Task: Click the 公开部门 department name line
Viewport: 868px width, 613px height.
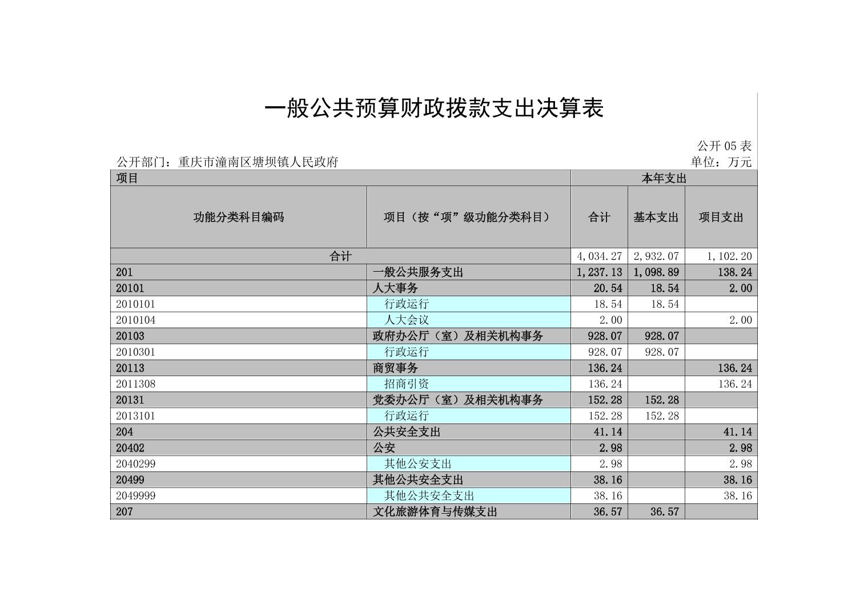Action: pyautogui.click(x=227, y=162)
